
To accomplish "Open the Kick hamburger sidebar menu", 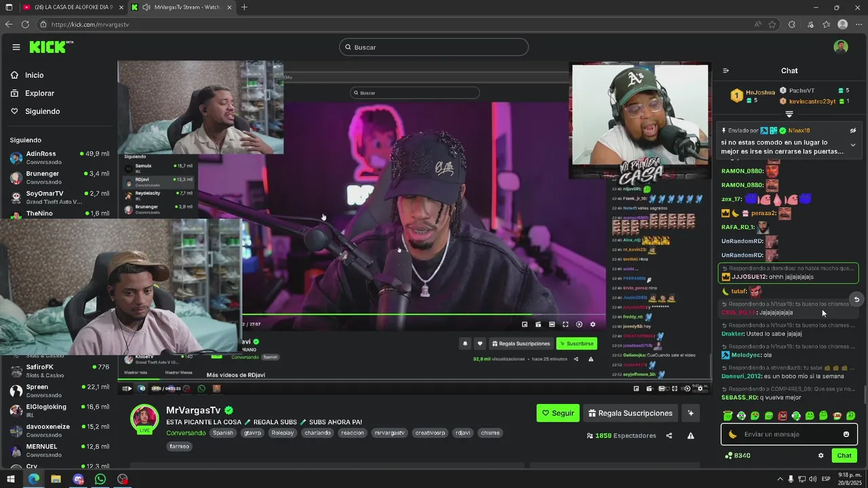I will tap(16, 47).
